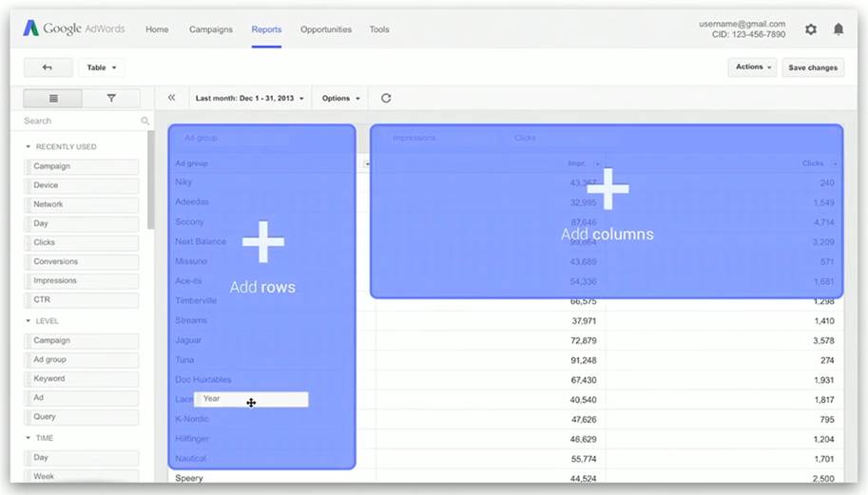This screenshot has width=868, height=495.
Task: Open the notifications bell
Action: (839, 29)
